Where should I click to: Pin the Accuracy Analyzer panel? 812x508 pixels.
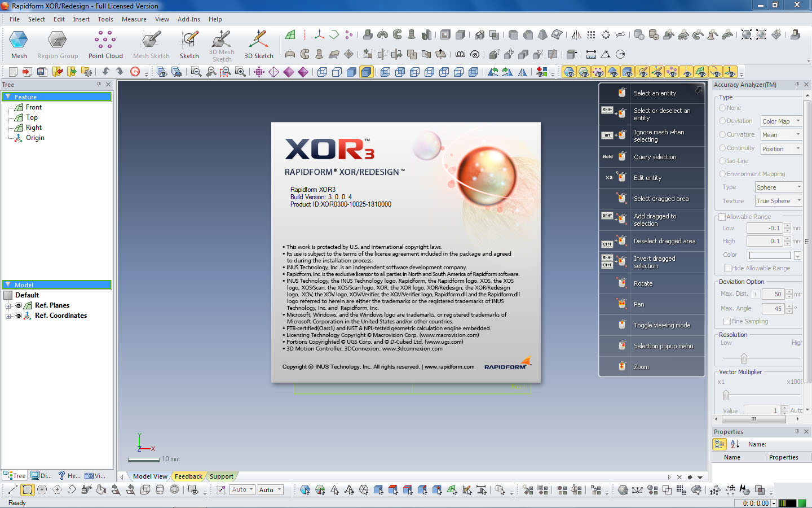797,85
